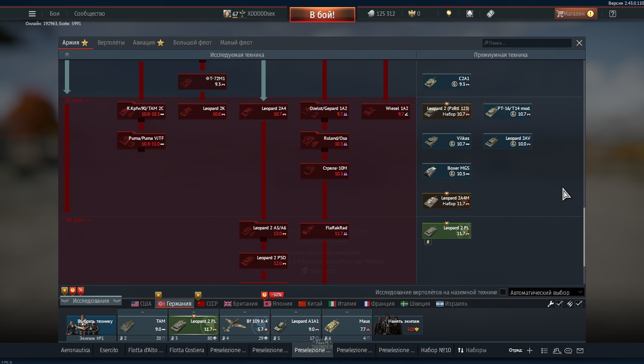Collapse the VIII ранг section
The width and height of the screenshot is (644, 364).
tap(78, 220)
